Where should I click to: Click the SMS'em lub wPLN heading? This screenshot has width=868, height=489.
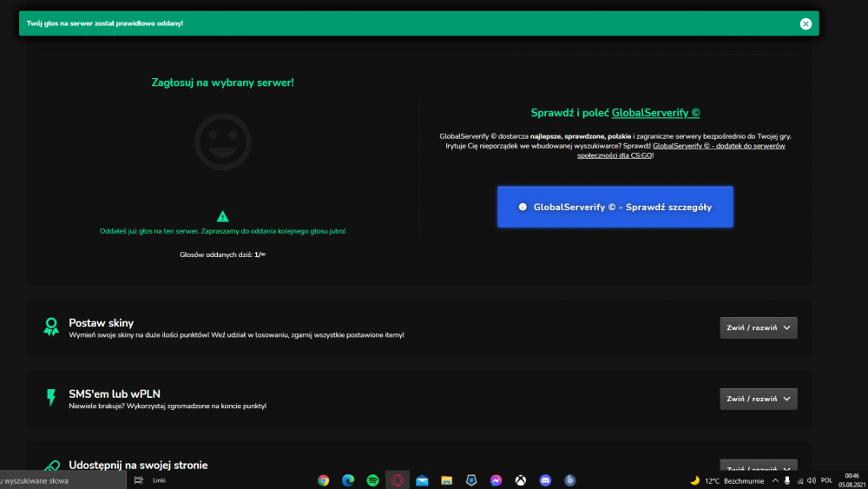(115, 393)
